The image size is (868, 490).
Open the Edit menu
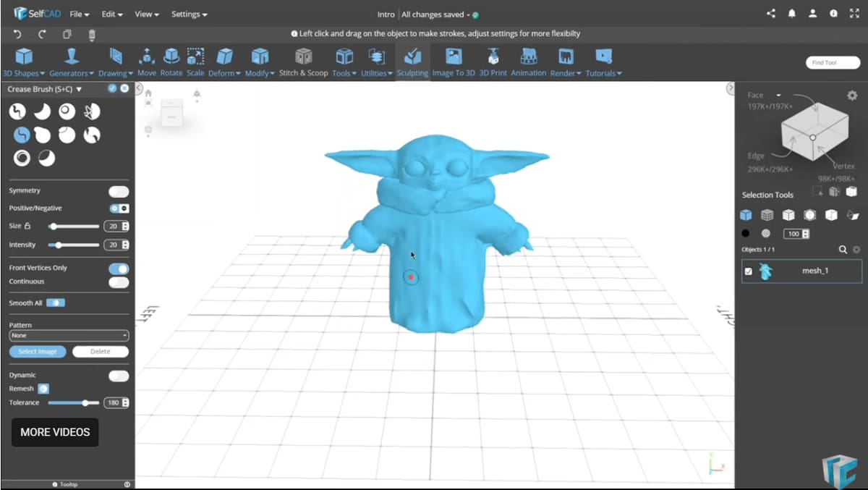pyautogui.click(x=112, y=14)
